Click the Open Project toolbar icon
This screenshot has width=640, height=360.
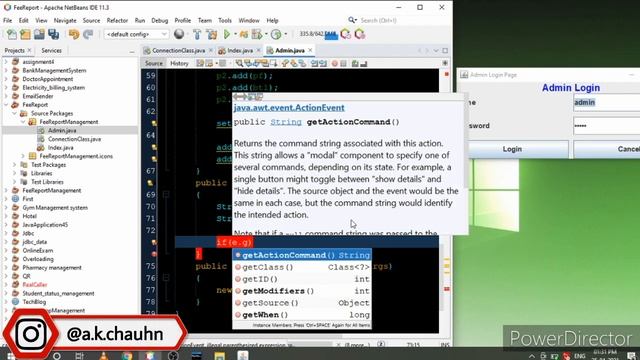[39, 35]
